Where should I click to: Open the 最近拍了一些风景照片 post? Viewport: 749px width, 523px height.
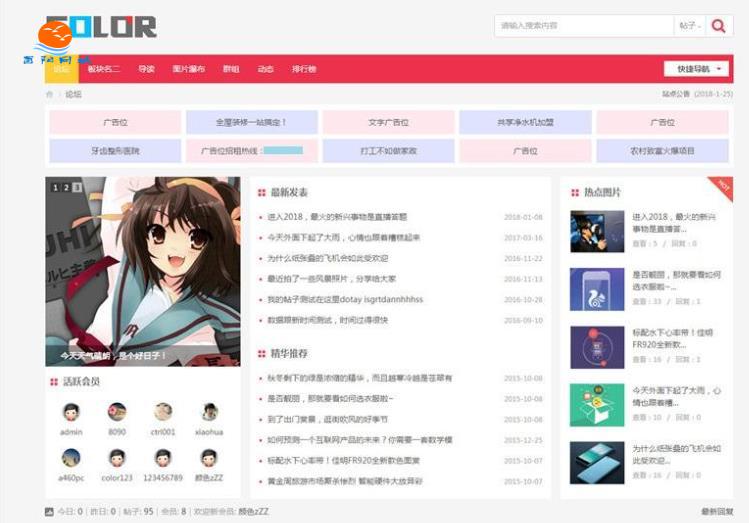click(331, 279)
